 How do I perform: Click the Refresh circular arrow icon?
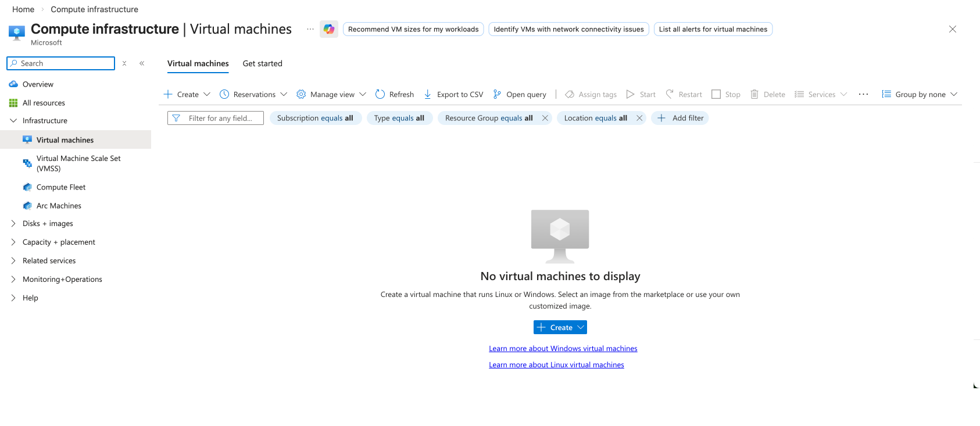click(x=380, y=94)
